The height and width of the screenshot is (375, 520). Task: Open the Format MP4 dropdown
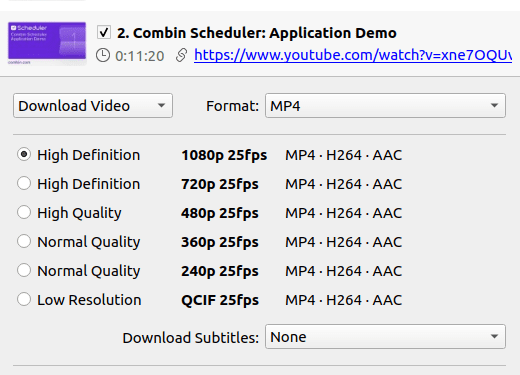point(385,106)
